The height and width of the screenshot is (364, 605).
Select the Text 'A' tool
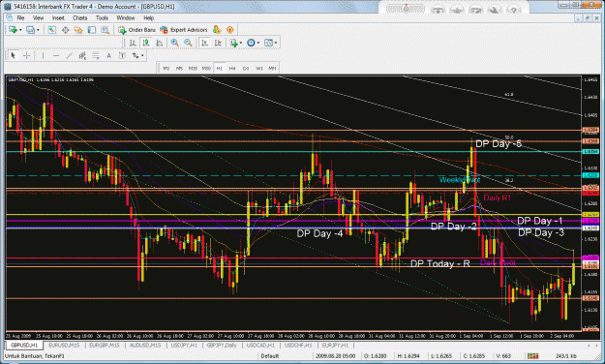click(x=108, y=56)
